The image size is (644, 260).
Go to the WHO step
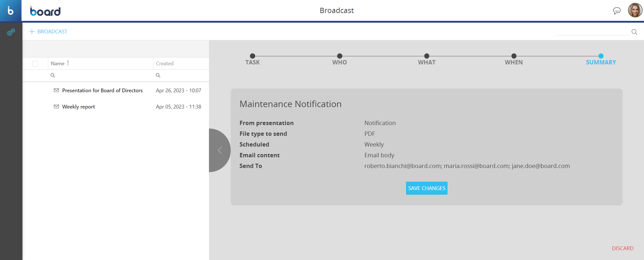(339, 56)
